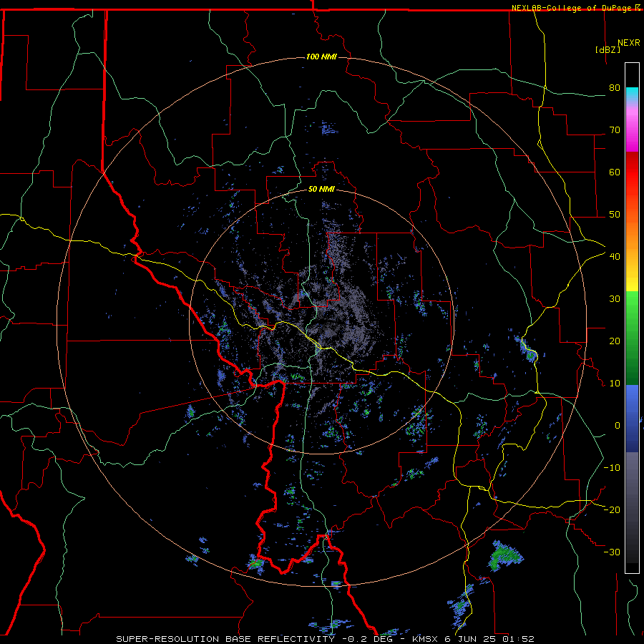Click the "50 NMI" range ring label
The height and width of the screenshot is (644, 644).
click(321, 189)
